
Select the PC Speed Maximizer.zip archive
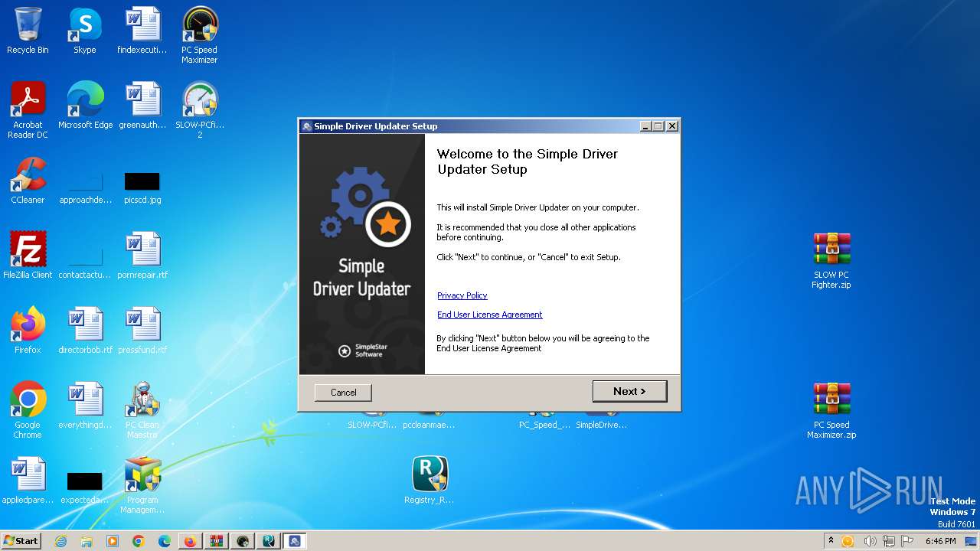click(x=831, y=410)
